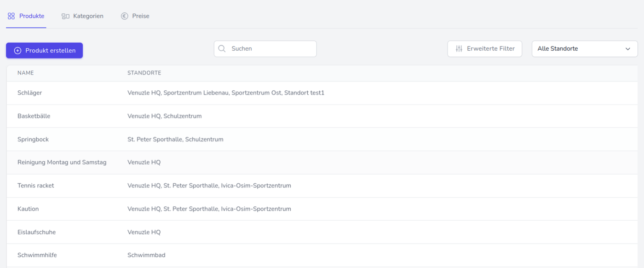644x268 pixels.
Task: Click Reinigung Montag und Samstag row
Action: pyautogui.click(x=62, y=163)
